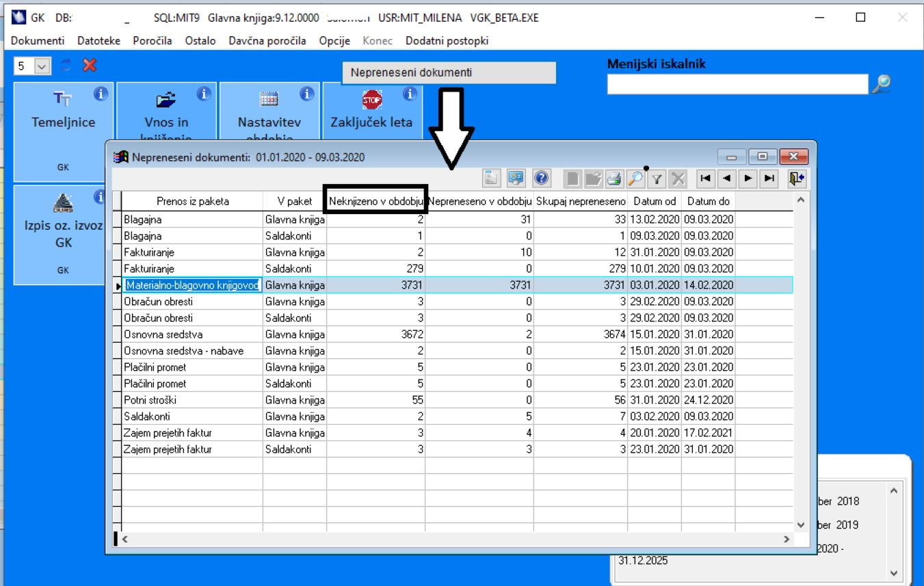Jump to first record with navigation arrow
Viewport: 924px width, 586px height.
click(x=704, y=178)
